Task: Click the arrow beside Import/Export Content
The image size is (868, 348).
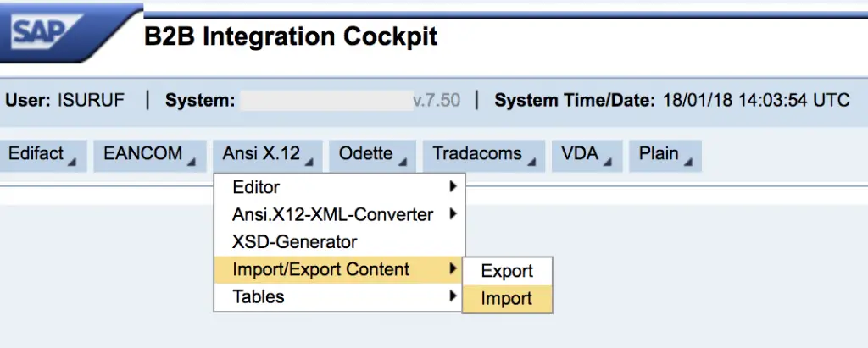Action: pyautogui.click(x=453, y=269)
